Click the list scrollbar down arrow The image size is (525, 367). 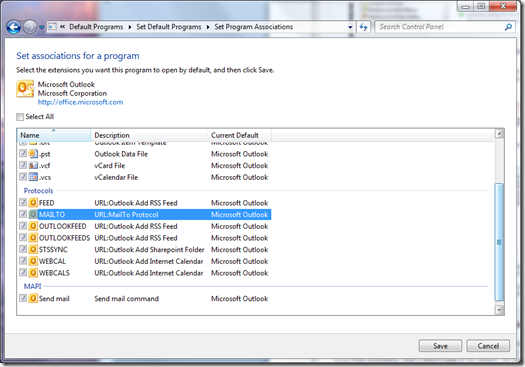click(499, 310)
